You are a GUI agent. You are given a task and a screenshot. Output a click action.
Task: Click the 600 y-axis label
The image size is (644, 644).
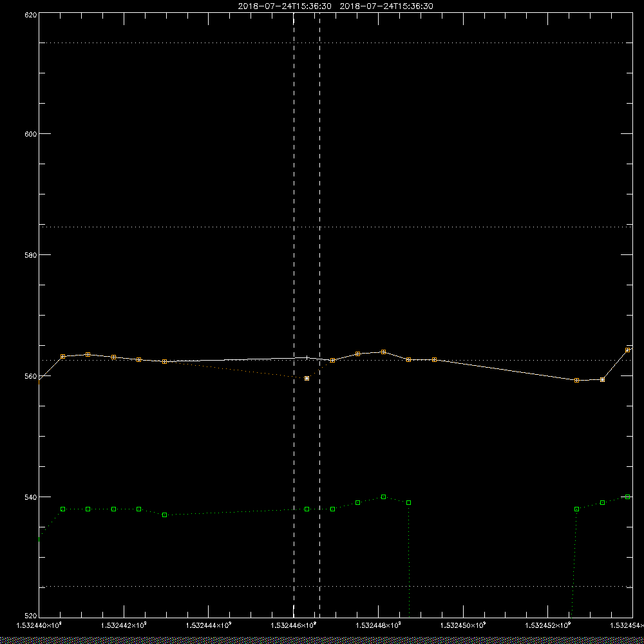pyautogui.click(x=31, y=134)
